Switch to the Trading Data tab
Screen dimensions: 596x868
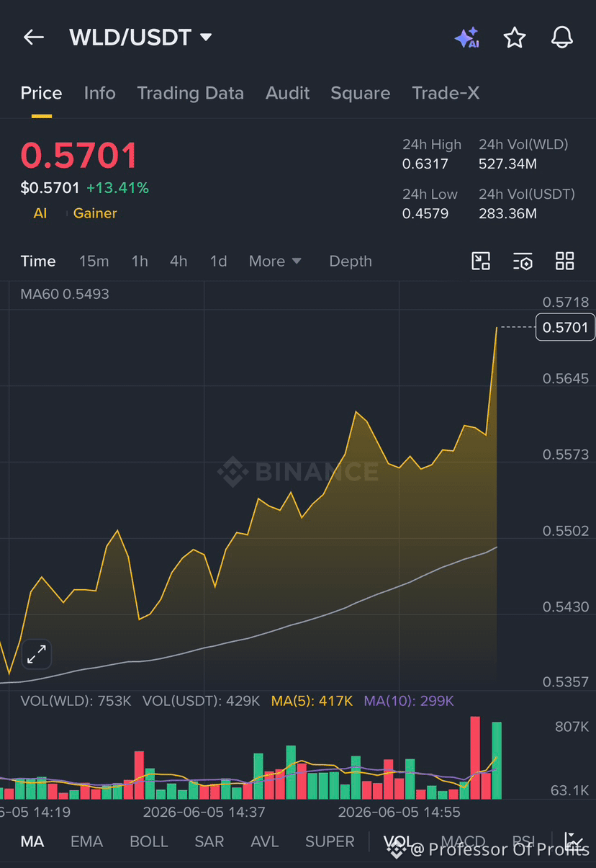click(191, 93)
